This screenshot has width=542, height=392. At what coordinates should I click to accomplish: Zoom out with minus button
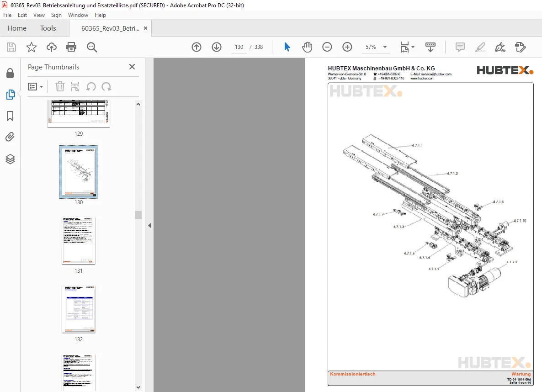click(327, 47)
